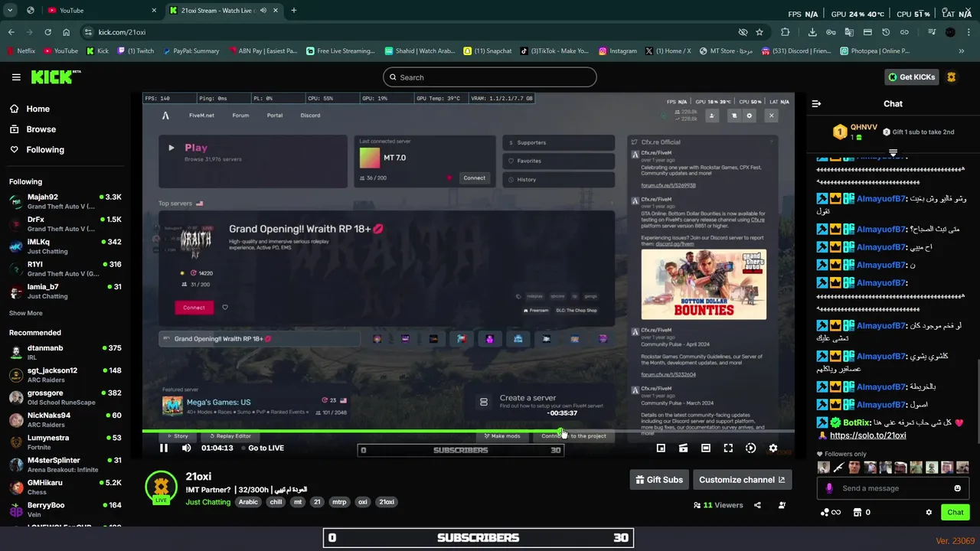Collapse the chat panel arrow icon
Viewport: 980px width, 551px height.
pyautogui.click(x=816, y=103)
